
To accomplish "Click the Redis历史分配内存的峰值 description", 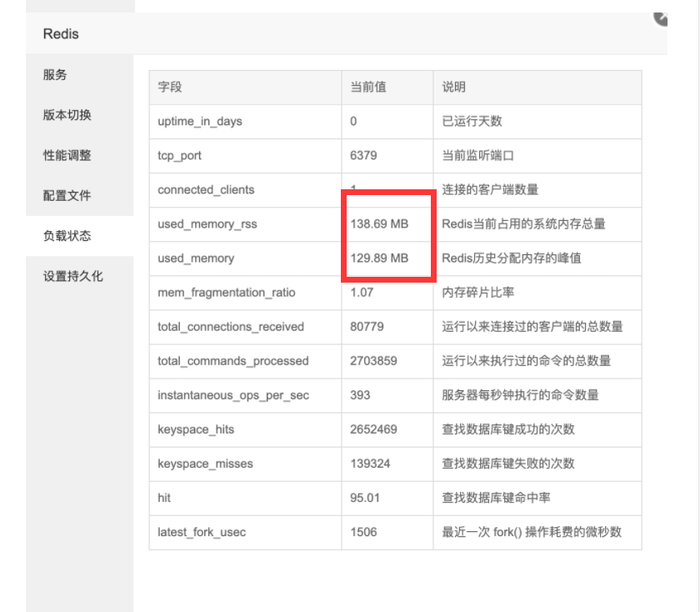I will pyautogui.click(x=512, y=258).
